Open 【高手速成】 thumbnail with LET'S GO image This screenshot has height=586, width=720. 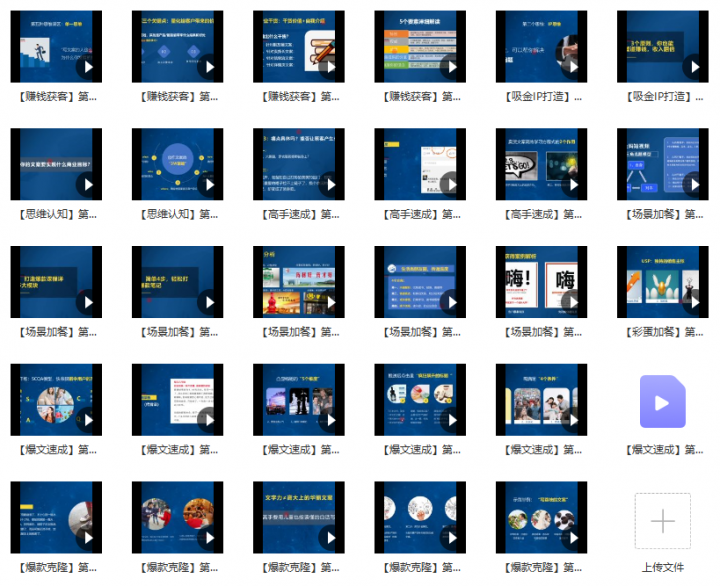(541, 164)
